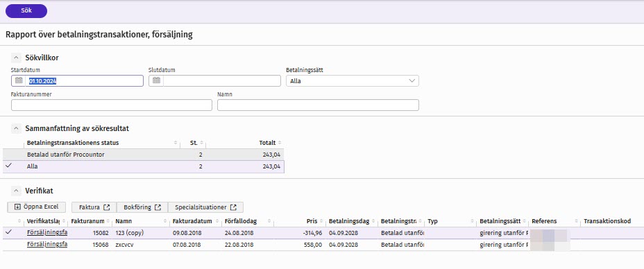Click the Öppna Excel download button
The width and height of the screenshot is (644, 269).
[37, 207]
